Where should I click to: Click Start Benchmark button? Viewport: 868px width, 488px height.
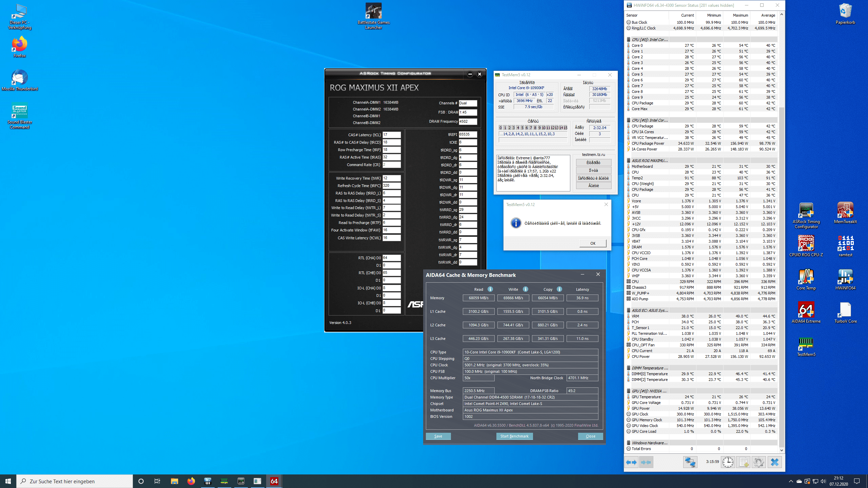[514, 436]
